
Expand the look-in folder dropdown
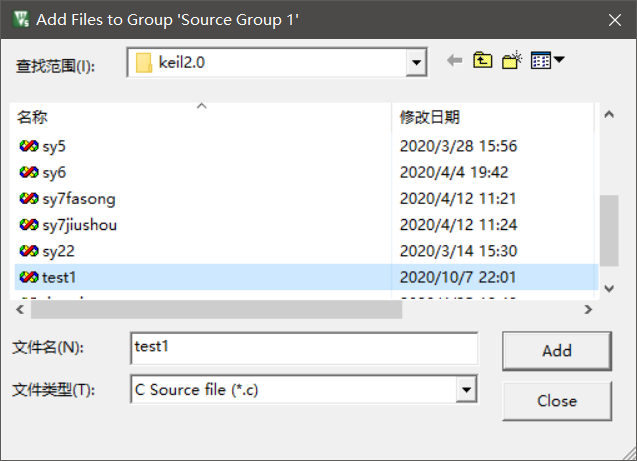pyautogui.click(x=416, y=63)
